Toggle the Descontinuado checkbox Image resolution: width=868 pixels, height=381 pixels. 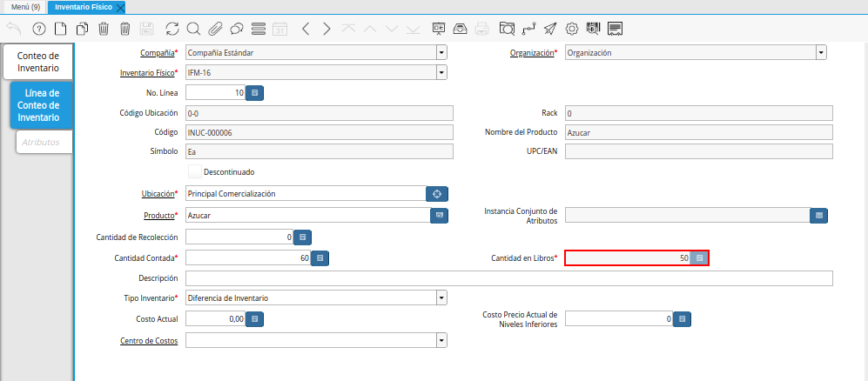pyautogui.click(x=195, y=172)
